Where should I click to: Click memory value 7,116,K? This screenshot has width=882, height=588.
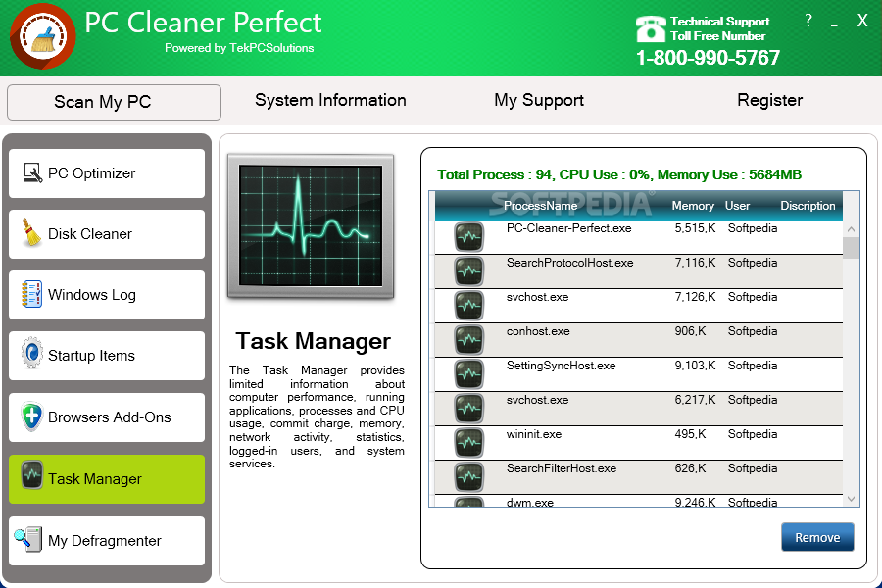(x=695, y=263)
